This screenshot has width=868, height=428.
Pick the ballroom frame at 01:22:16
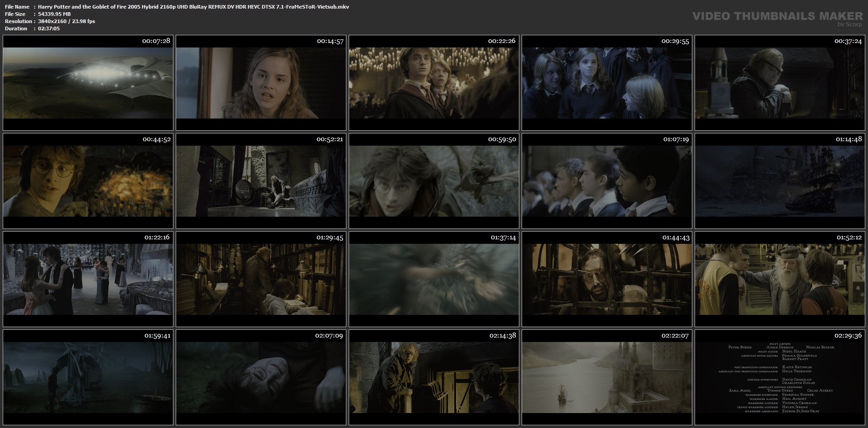[88, 279]
